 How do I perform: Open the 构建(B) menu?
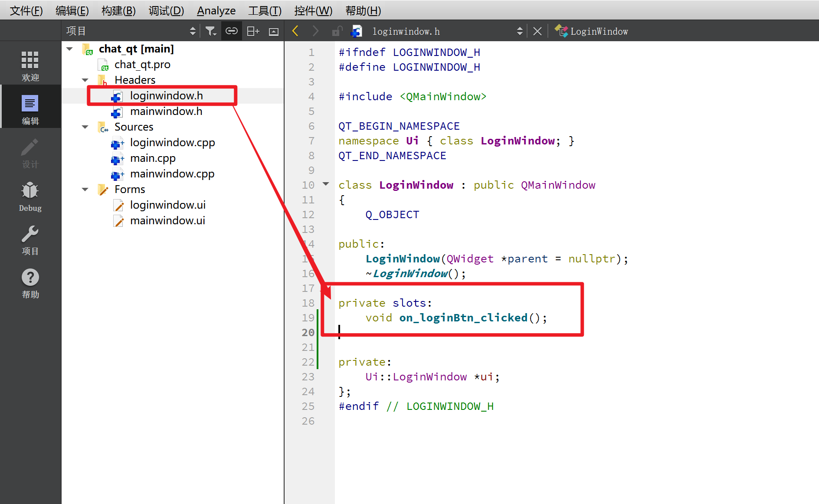(x=118, y=10)
